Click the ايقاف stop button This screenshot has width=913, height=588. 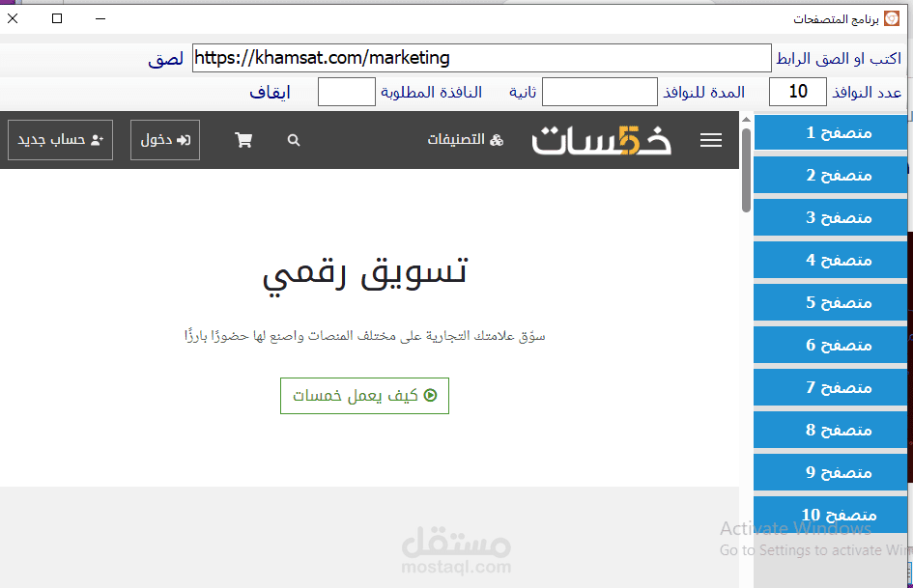[x=270, y=93]
